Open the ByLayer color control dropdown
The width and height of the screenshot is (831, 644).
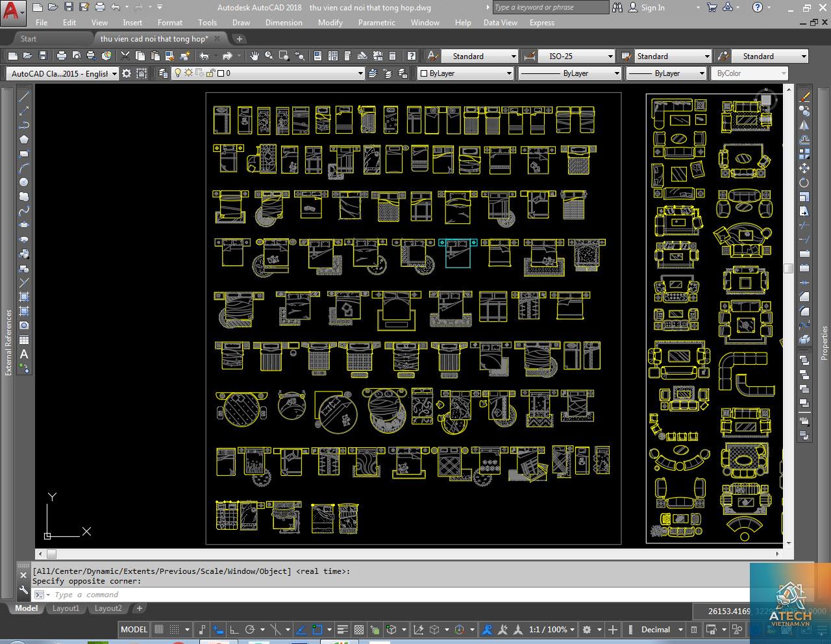point(465,73)
